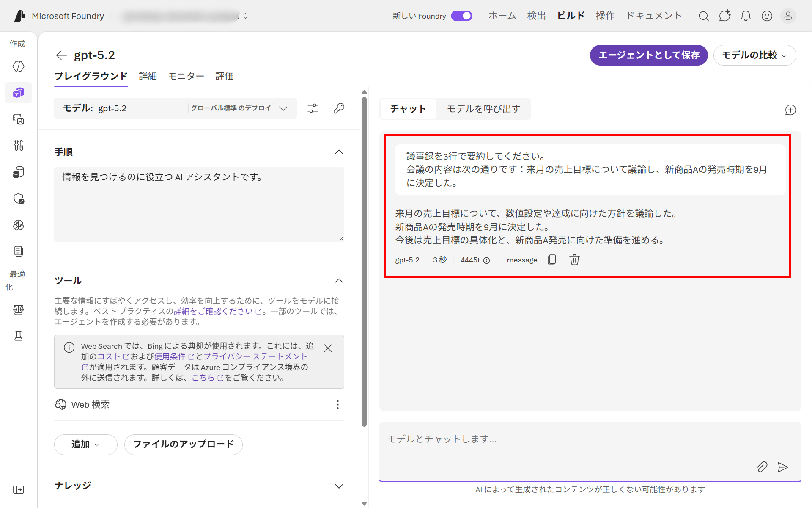Click the smiley face feedback icon

pos(767,16)
